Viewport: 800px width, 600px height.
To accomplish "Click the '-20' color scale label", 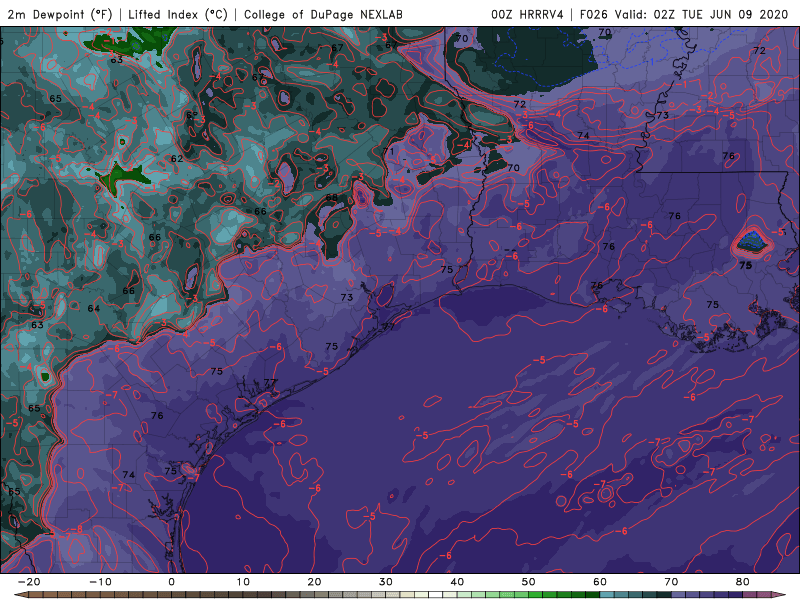I will 29,582.
